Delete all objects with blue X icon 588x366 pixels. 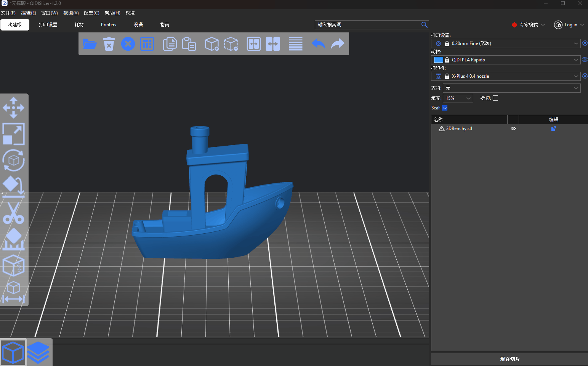click(x=128, y=44)
